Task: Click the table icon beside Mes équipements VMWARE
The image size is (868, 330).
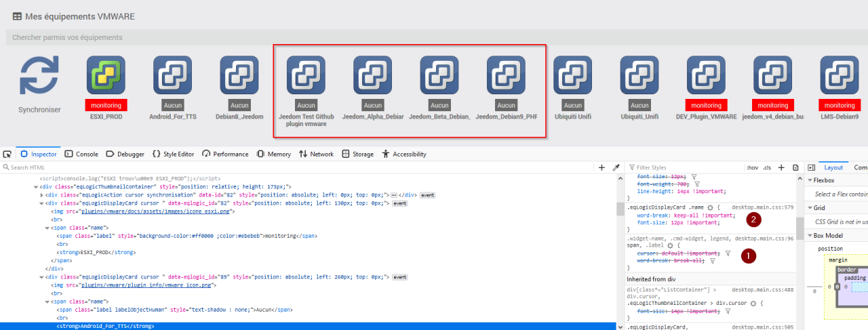Action: pyautogui.click(x=17, y=16)
